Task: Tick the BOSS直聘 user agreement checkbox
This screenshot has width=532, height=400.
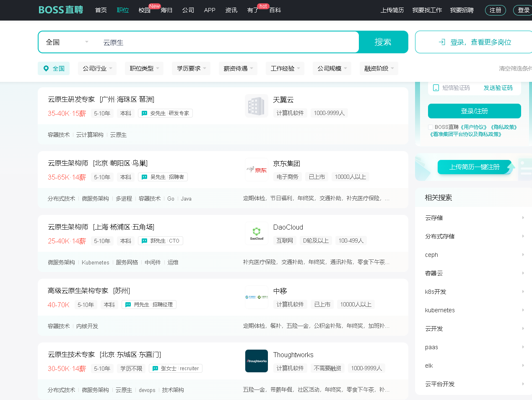Action: pos(431,127)
